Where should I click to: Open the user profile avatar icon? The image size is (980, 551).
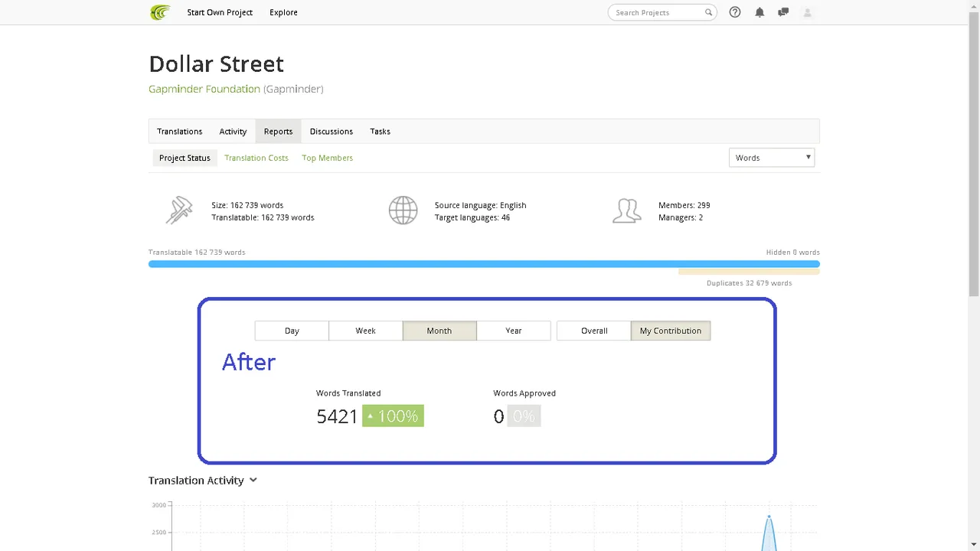coord(807,12)
